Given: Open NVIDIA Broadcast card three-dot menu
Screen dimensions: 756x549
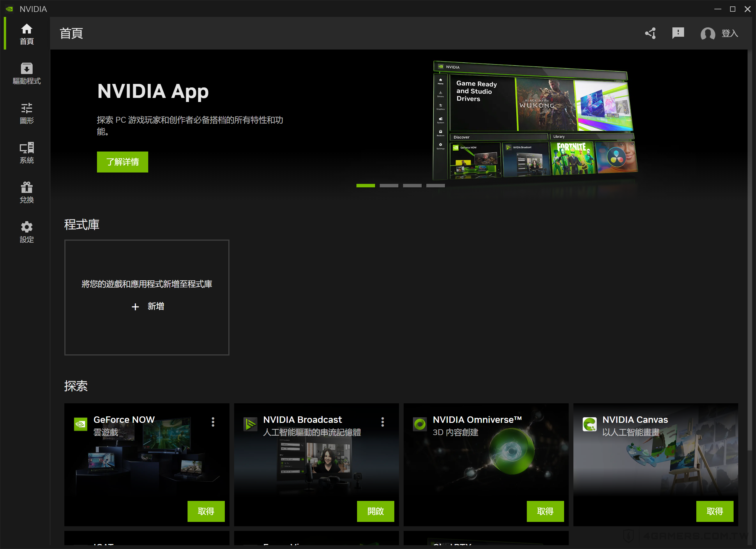Looking at the screenshot, I should point(382,422).
